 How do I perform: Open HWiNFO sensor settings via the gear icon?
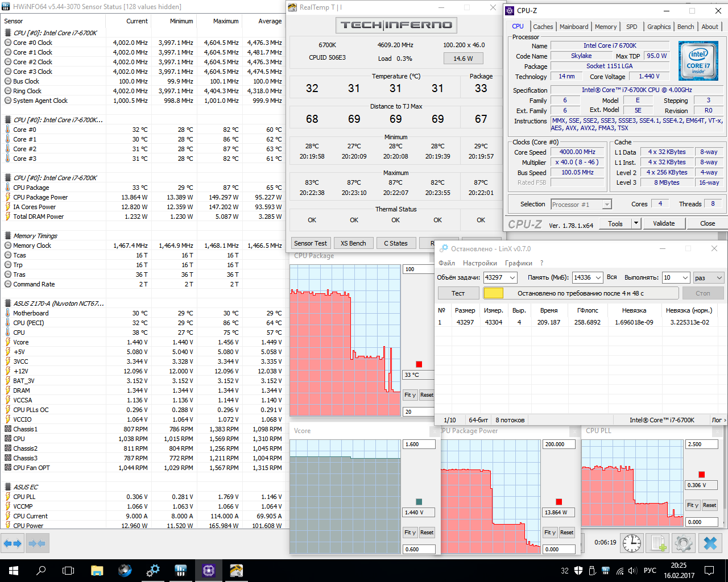click(x=684, y=543)
